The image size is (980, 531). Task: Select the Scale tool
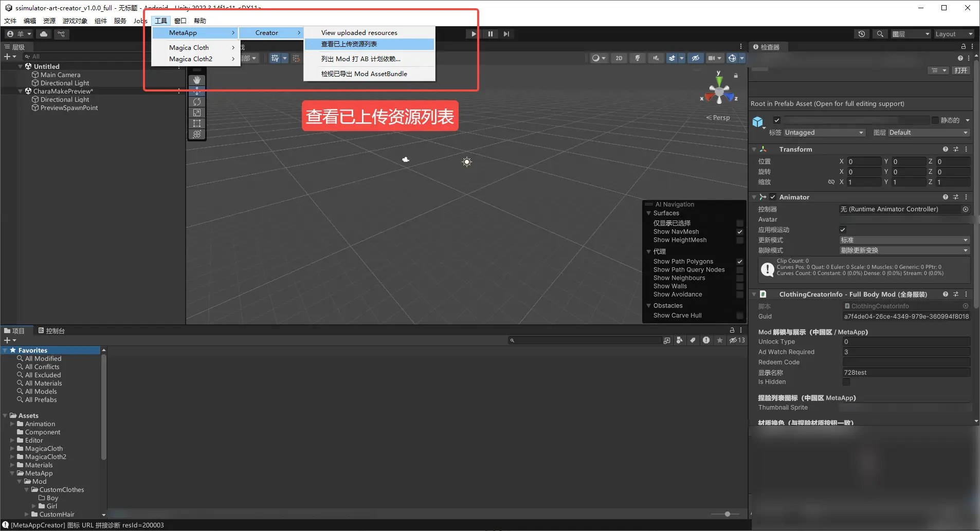[197, 113]
